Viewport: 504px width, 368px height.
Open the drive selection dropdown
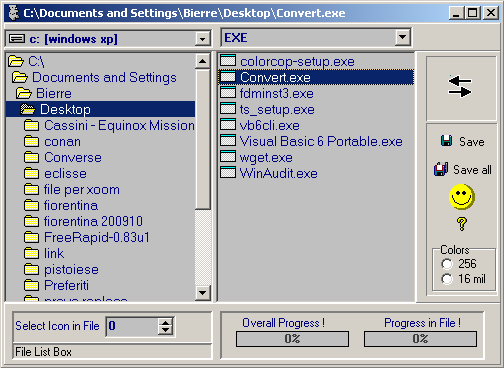pos(202,39)
